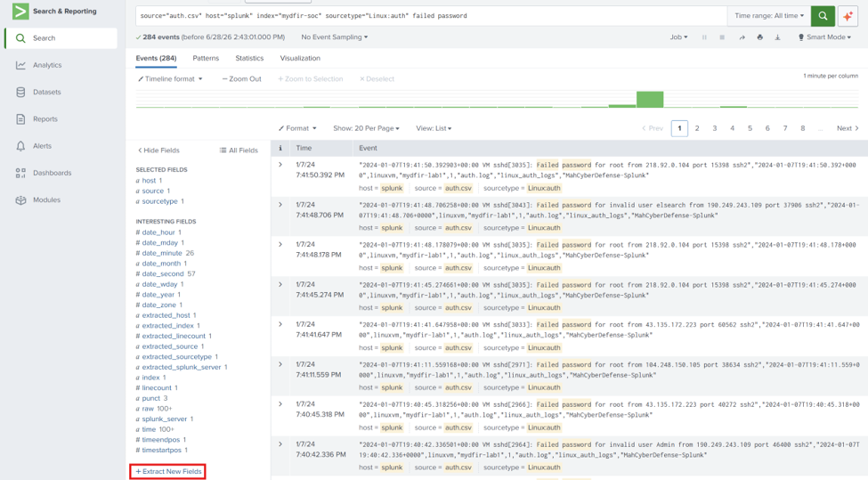Screen dimensions: 868x480
Task: Open the host selected field
Action: tap(149, 181)
